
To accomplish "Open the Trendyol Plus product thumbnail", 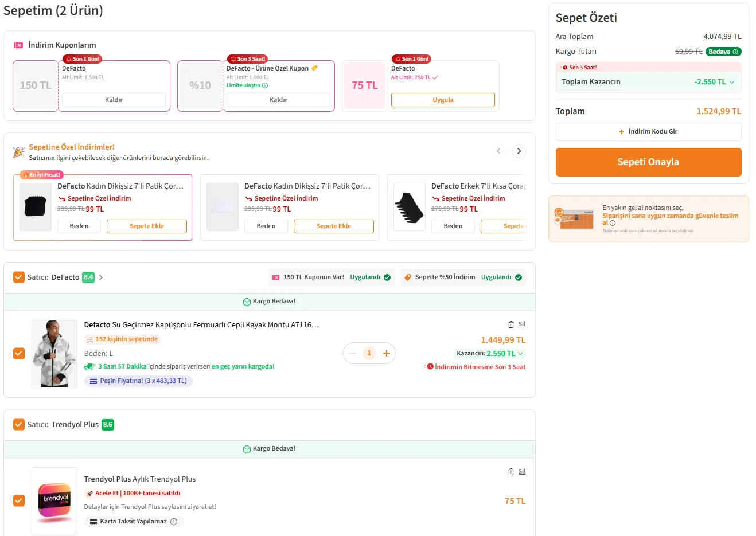I will 54,501.
